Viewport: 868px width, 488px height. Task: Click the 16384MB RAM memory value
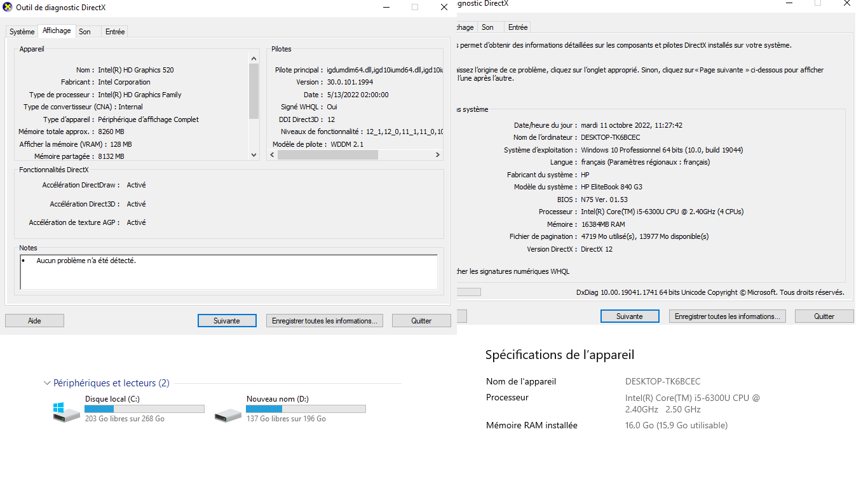tap(602, 224)
